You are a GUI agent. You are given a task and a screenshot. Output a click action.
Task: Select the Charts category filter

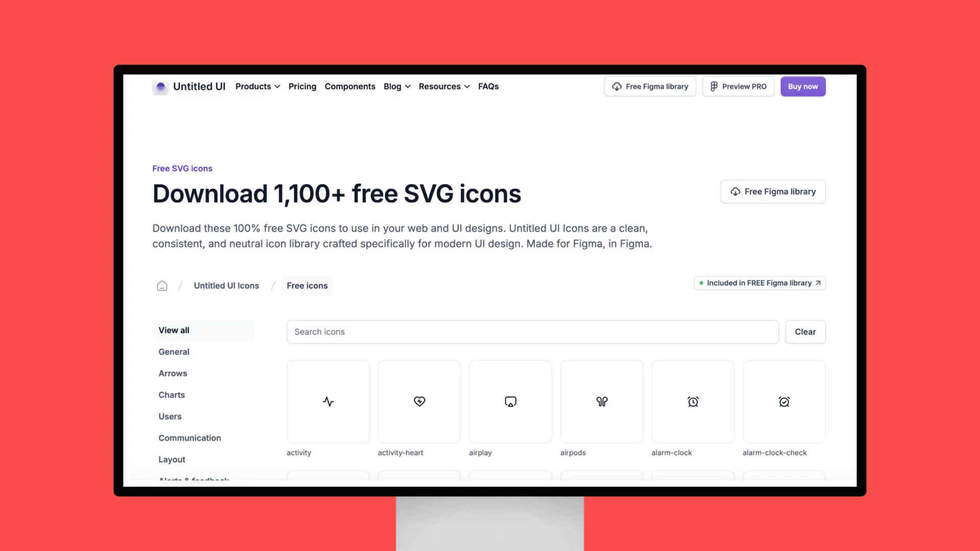click(x=171, y=395)
